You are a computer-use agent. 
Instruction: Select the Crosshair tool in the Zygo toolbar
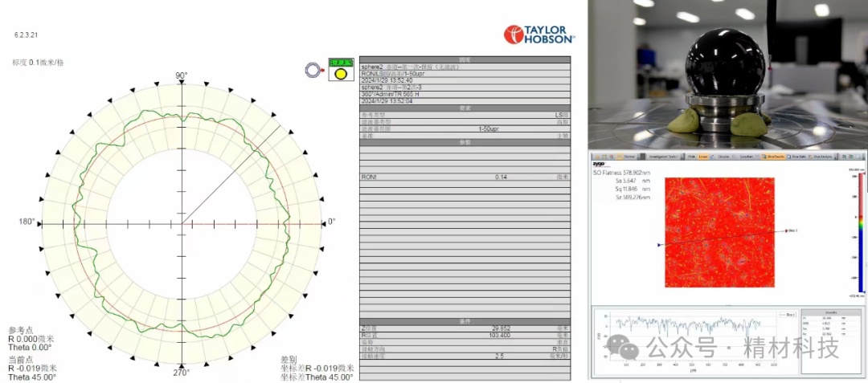747,157
